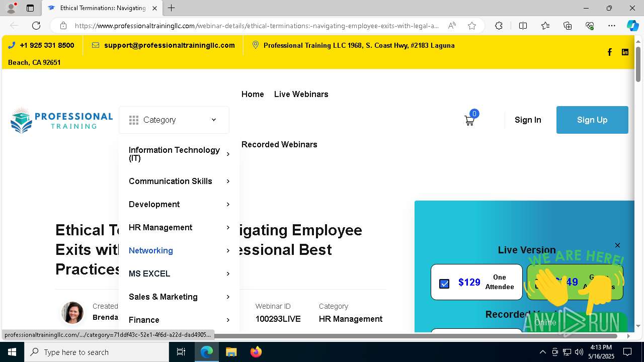The width and height of the screenshot is (644, 362).
Task: Expand Sales & Marketing submenu arrow
Action: (228, 297)
